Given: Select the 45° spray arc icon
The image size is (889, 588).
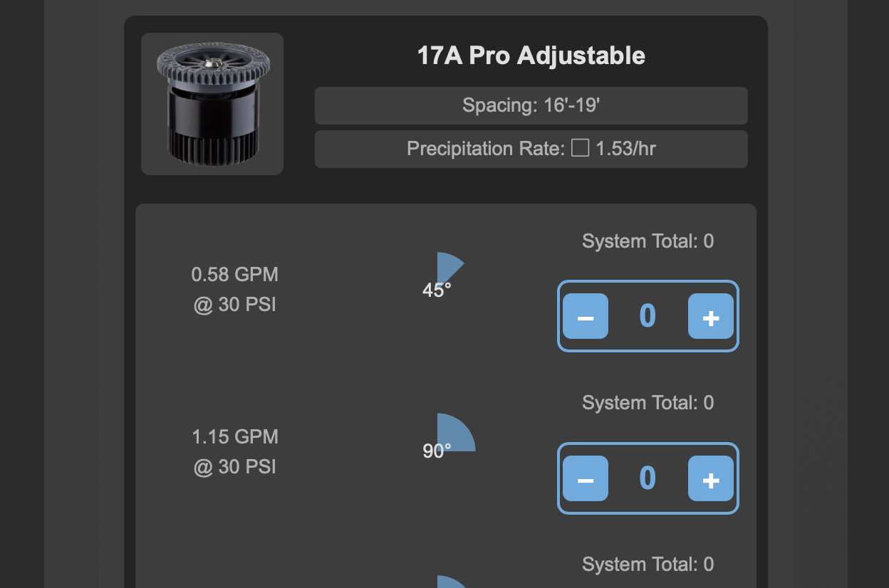Looking at the screenshot, I should coord(447,271).
